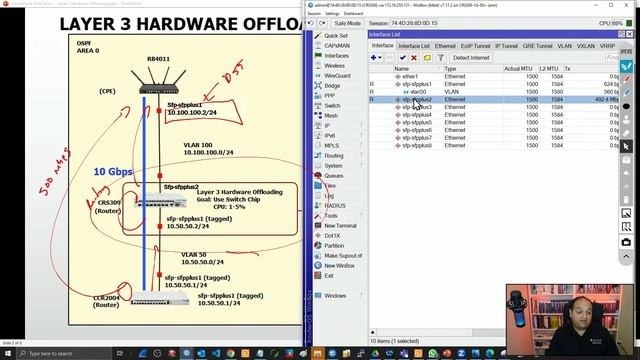640x360 pixels.
Task: Open the add interface plus dropdown
Action: pos(376,58)
